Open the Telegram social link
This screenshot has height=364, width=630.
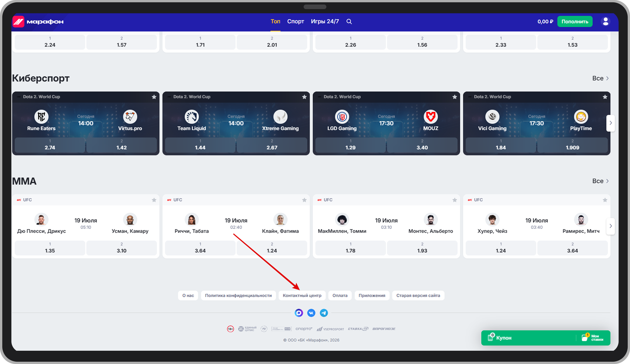click(x=324, y=313)
